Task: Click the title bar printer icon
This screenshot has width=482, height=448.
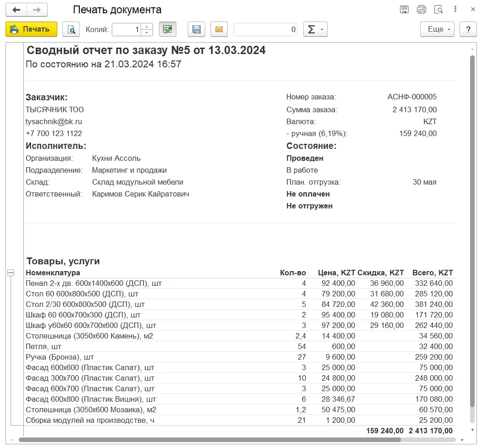Action: [x=422, y=10]
